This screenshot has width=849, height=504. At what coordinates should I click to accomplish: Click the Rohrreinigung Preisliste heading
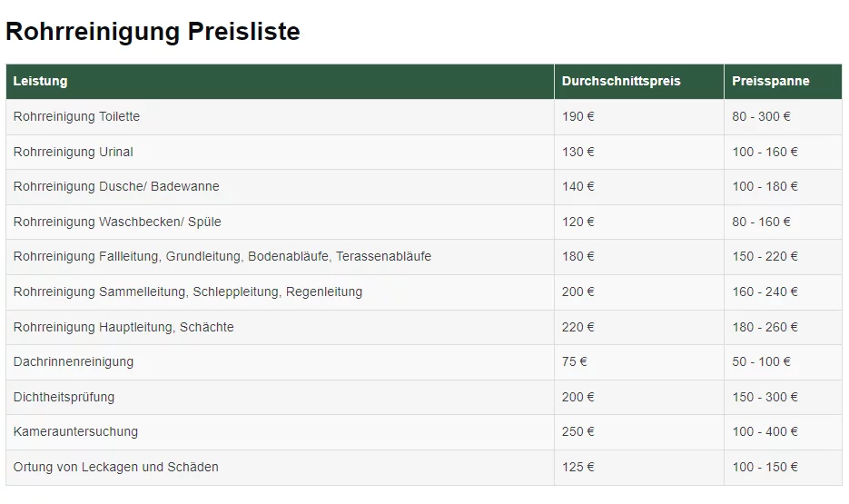point(153,32)
